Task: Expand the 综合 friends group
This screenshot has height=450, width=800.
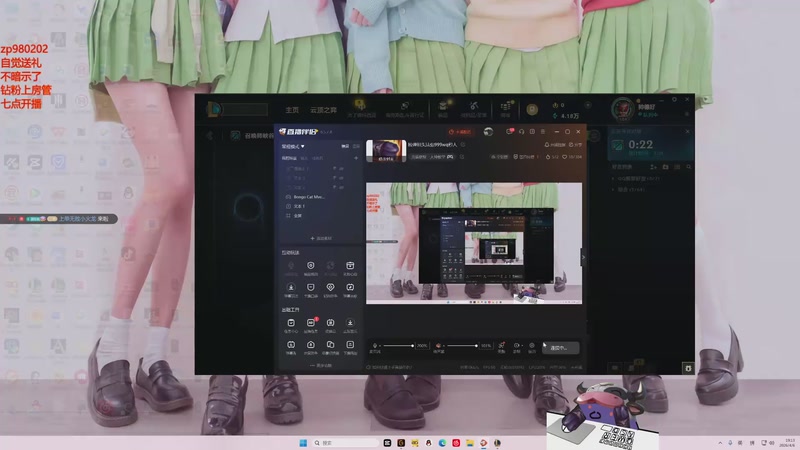Action: [x=629, y=189]
